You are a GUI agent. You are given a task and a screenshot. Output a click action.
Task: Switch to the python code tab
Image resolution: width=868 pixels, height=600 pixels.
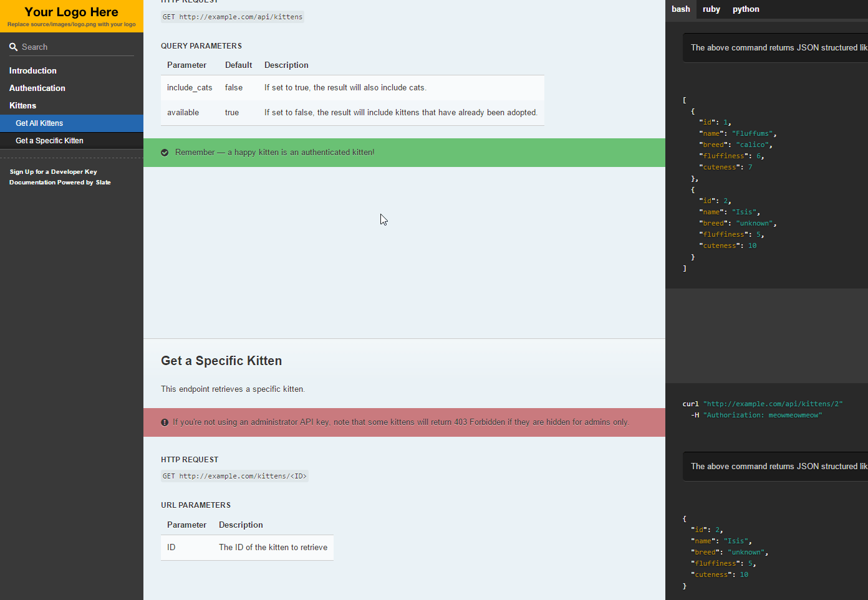click(x=746, y=9)
